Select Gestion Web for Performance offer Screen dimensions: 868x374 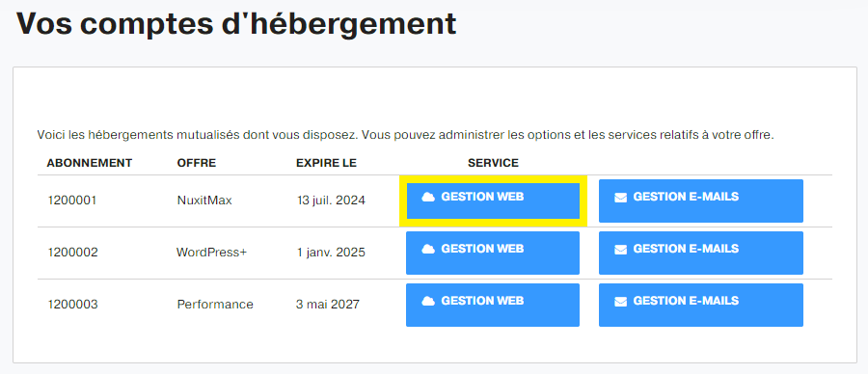pyautogui.click(x=493, y=305)
